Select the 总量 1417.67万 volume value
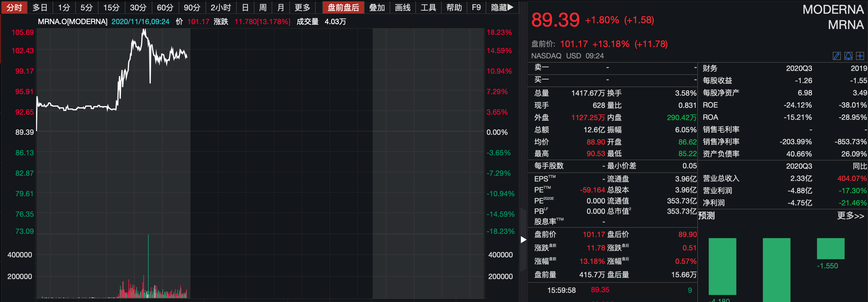Image resolution: width=868 pixels, height=302 pixels. [588, 93]
